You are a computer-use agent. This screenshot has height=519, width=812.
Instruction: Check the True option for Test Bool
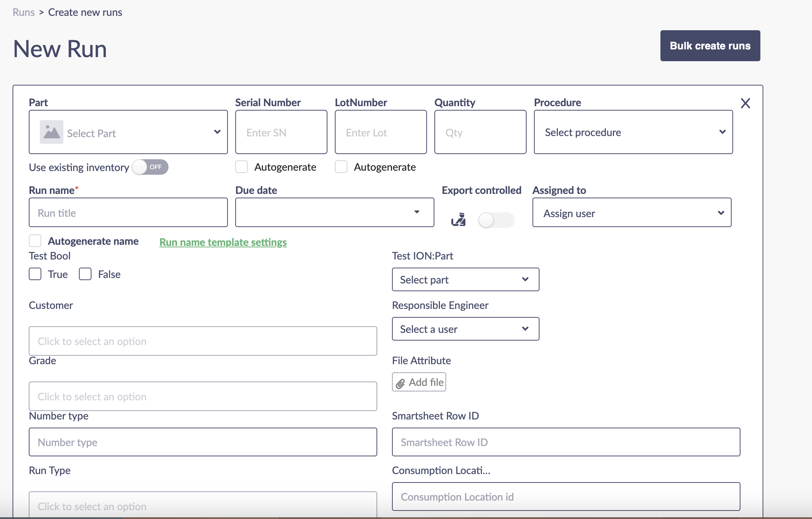pyautogui.click(x=35, y=274)
